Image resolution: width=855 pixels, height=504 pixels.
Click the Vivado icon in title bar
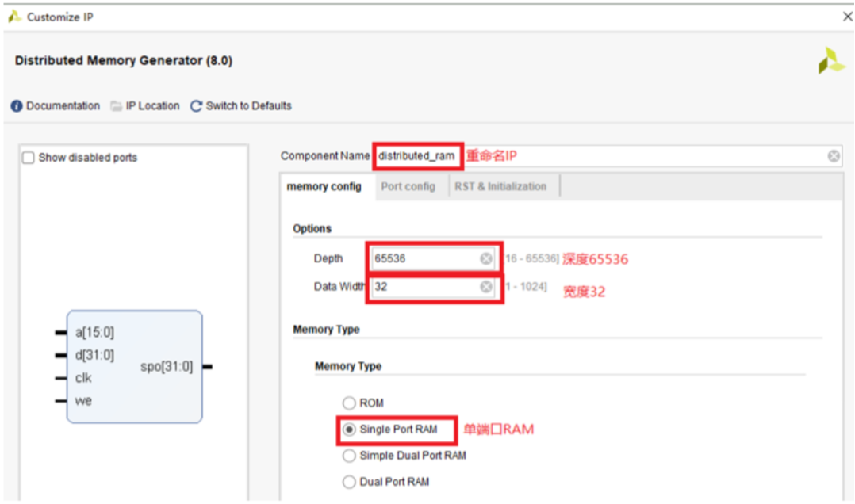pos(14,17)
